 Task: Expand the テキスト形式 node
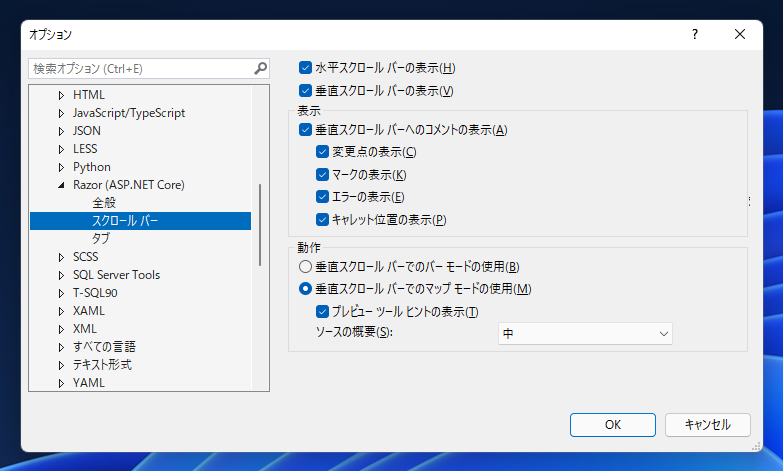coord(61,365)
